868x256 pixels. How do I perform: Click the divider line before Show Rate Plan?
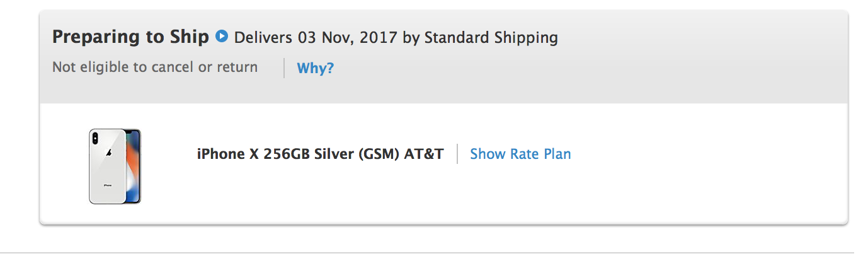click(x=457, y=154)
